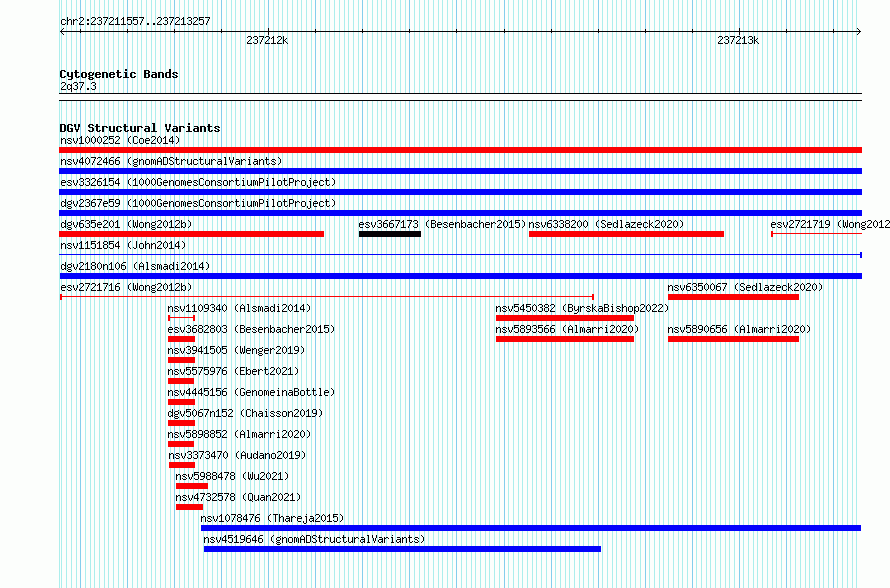This screenshot has height=588, width=890.
Task: Click the nsv1078476 (Thareja2015) label
Action: coord(272,518)
